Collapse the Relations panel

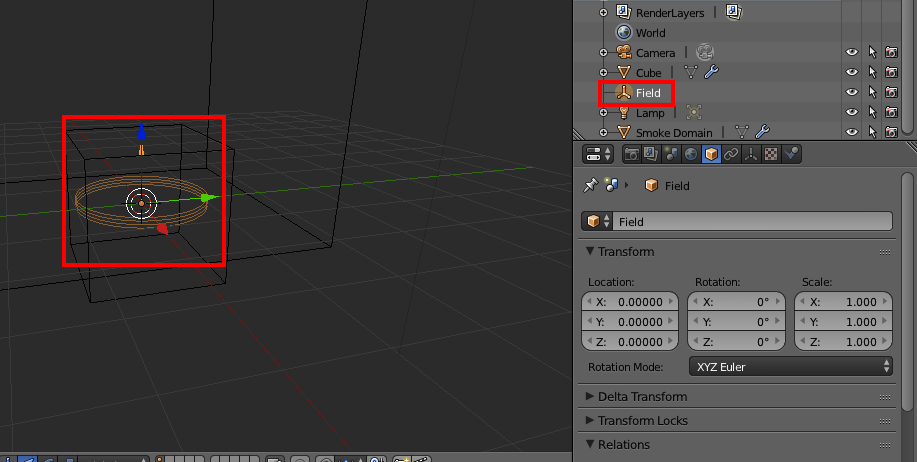tap(590, 444)
